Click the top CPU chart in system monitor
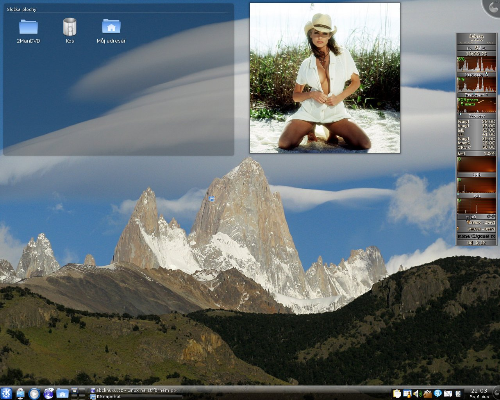The height and width of the screenshot is (400, 500). click(476, 64)
